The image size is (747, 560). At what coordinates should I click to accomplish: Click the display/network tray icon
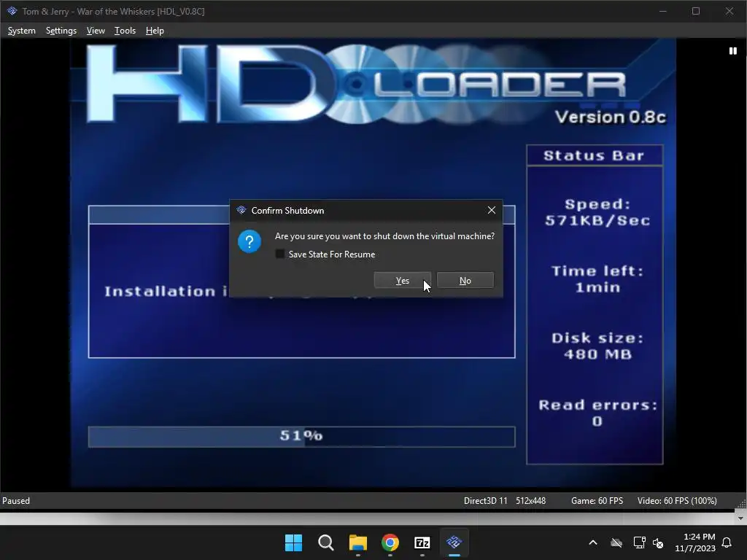(639, 542)
